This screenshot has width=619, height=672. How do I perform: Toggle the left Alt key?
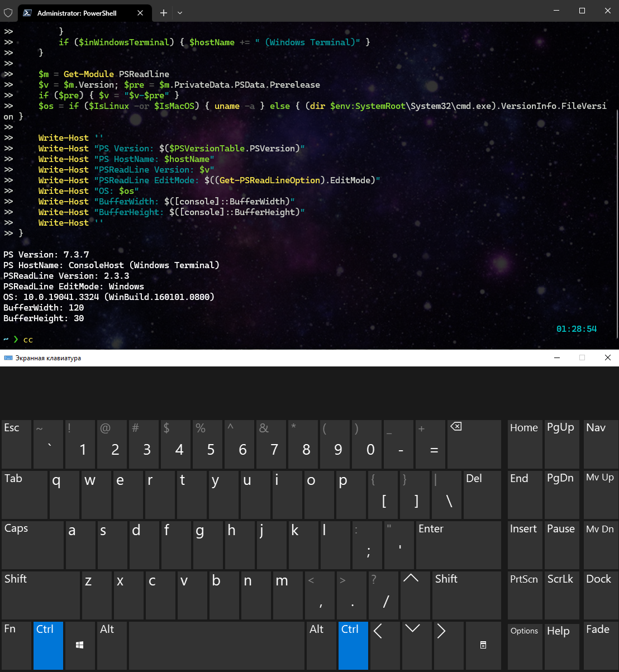(112, 645)
